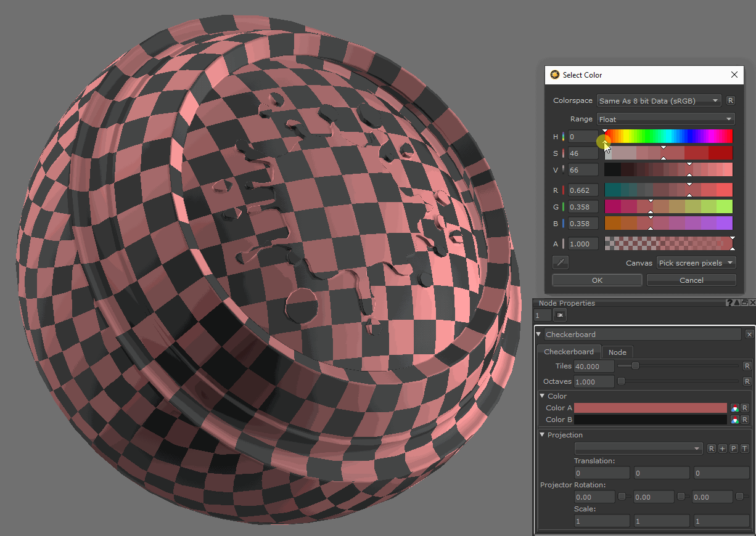Click the eyedropper color picker icon

tap(561, 263)
